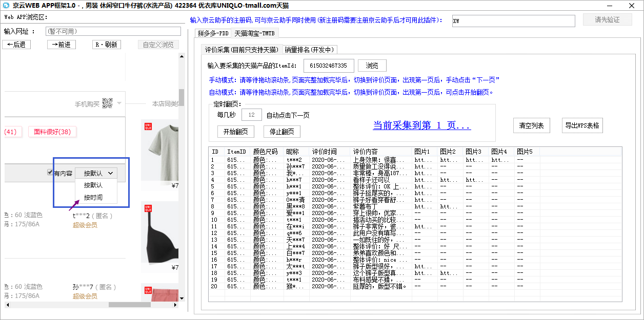Open the gray T-shirt product thumbnail
The width and height of the screenshot is (644, 320).
pos(161,151)
